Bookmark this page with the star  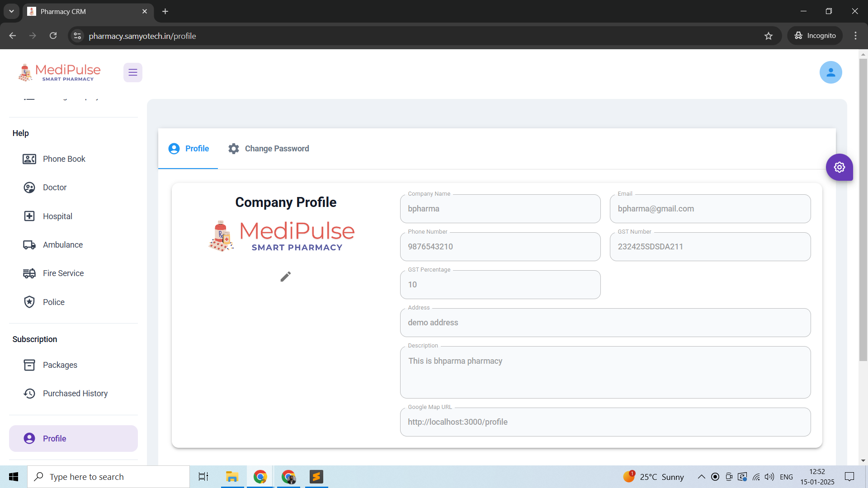pos(769,36)
